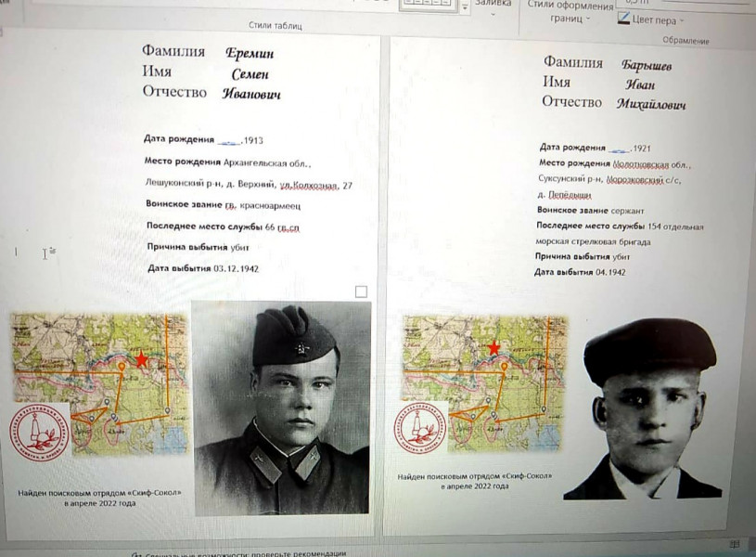Click the Последнее место службы label beside 66 гв.сп
Screen dimensions: 756x557
[x=204, y=226]
